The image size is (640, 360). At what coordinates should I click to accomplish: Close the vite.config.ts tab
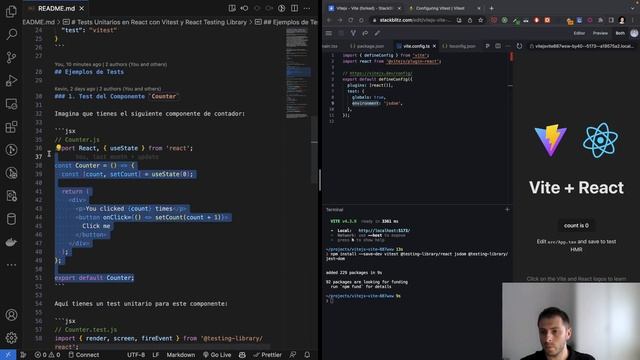point(434,46)
